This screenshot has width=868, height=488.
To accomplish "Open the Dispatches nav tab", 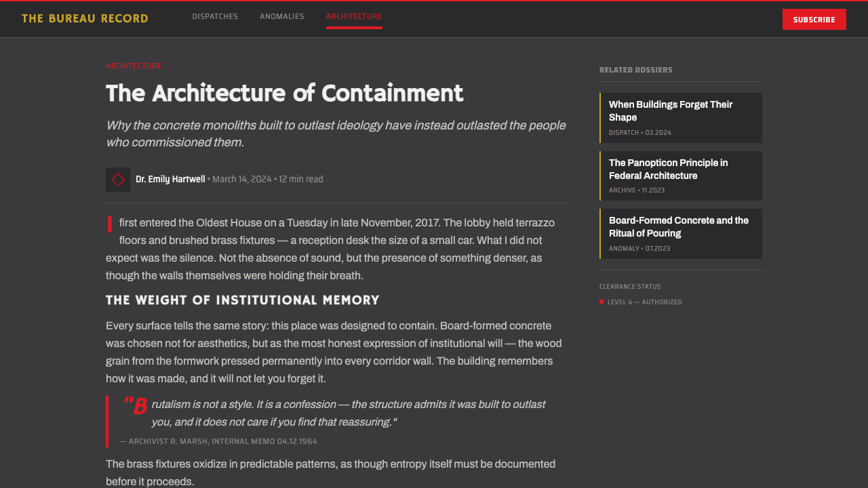I will click(215, 16).
